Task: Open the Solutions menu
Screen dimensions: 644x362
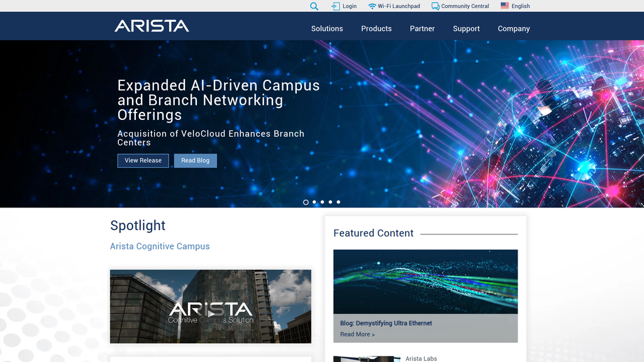Action: [x=327, y=29]
